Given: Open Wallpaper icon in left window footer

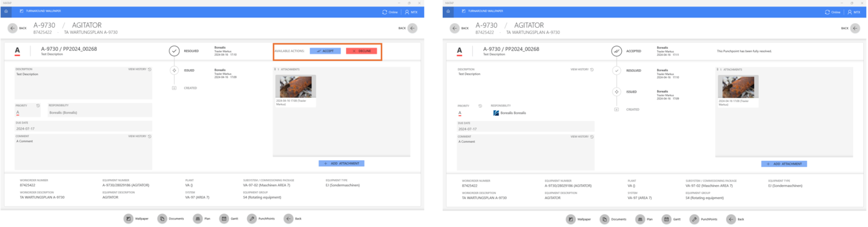Looking at the screenshot, I should click(x=128, y=219).
